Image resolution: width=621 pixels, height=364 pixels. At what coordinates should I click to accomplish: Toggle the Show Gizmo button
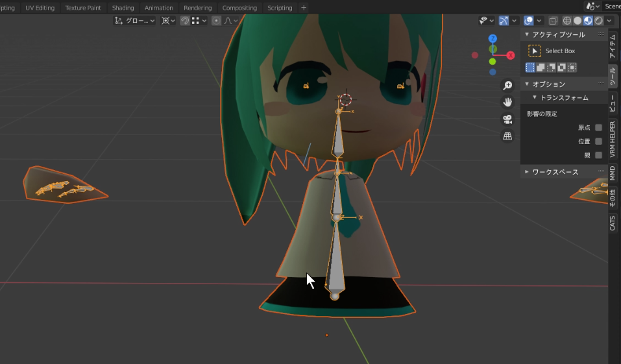pyautogui.click(x=504, y=21)
